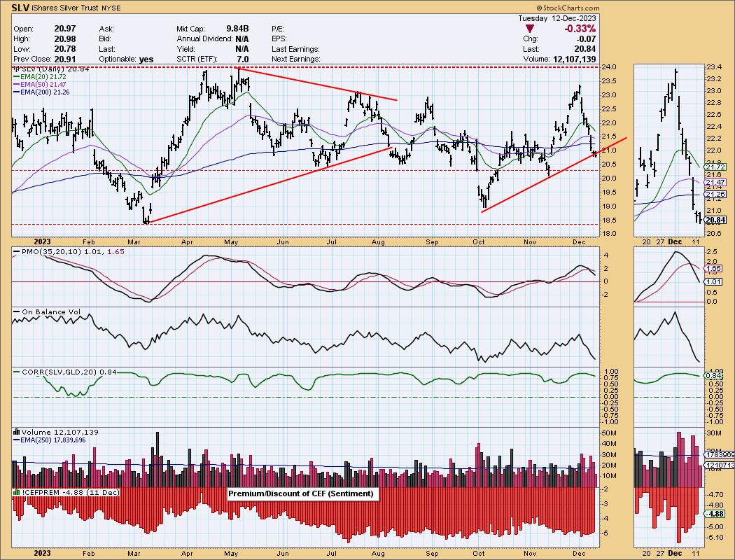
Task: Click the EMA(50) 21.47 legend text
Action: [x=43, y=85]
